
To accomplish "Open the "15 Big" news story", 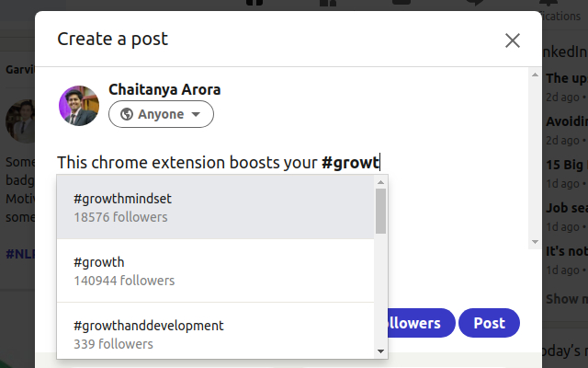I will (x=565, y=165).
